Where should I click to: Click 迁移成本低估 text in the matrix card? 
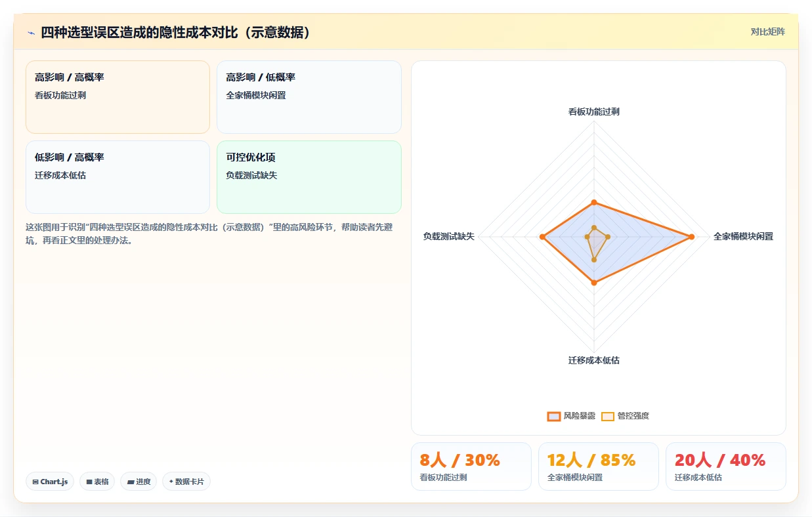(x=60, y=175)
